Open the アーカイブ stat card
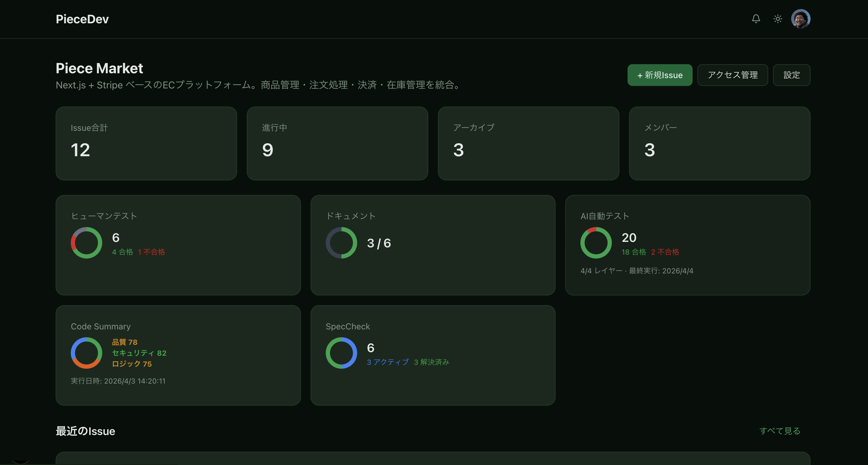The height and width of the screenshot is (465, 868). (528, 143)
